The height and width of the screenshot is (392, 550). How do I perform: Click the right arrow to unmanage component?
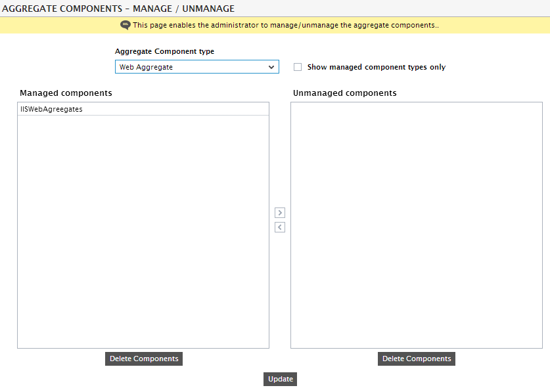tap(279, 213)
